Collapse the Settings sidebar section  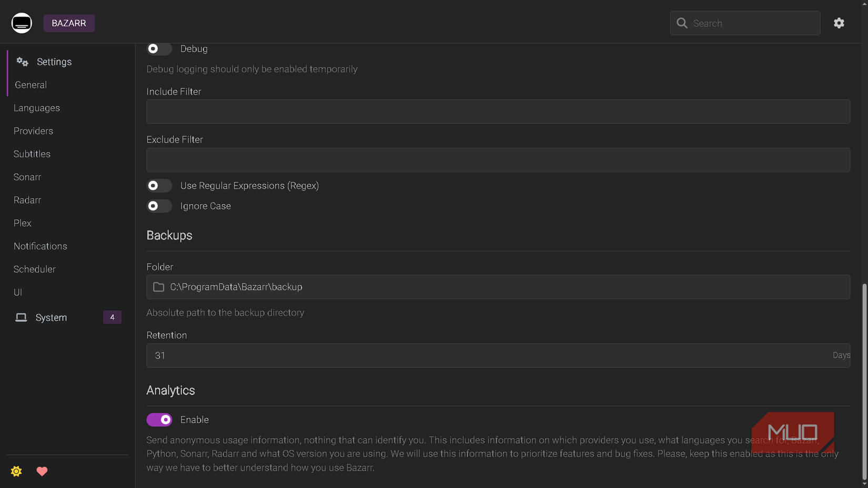[x=54, y=62]
